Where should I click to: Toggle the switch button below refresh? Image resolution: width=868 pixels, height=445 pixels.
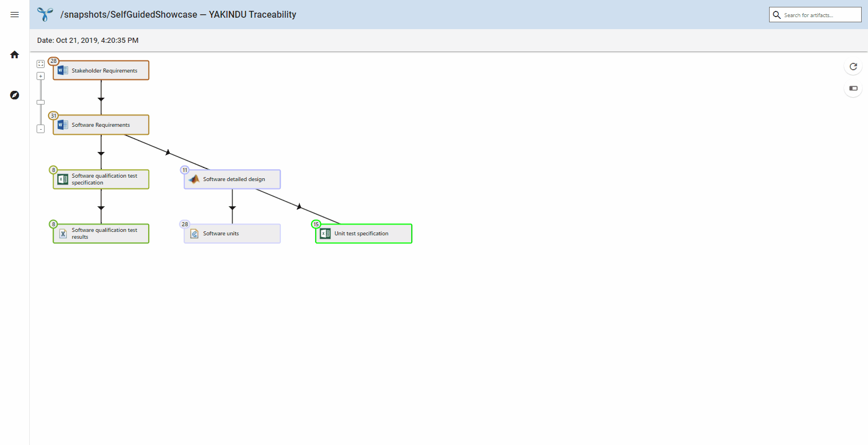853,88
